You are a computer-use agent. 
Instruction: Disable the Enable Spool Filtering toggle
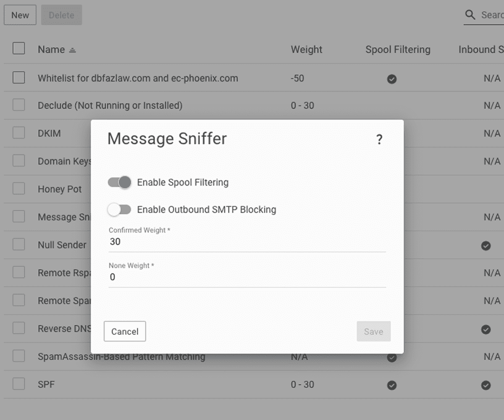pyautogui.click(x=119, y=182)
